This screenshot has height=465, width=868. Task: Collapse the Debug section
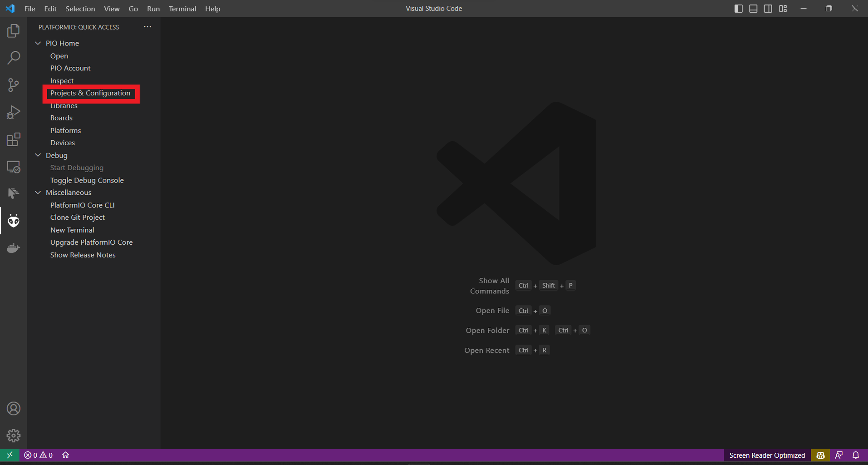point(38,155)
